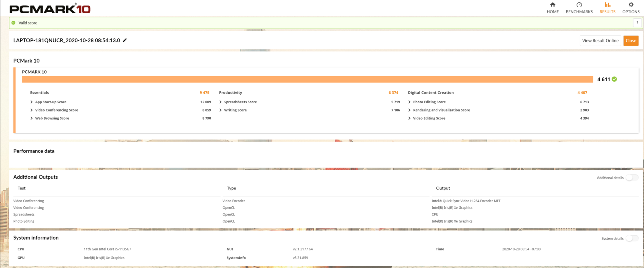Click the valid score green checkmark icon
The image size is (644, 268).
14,23
